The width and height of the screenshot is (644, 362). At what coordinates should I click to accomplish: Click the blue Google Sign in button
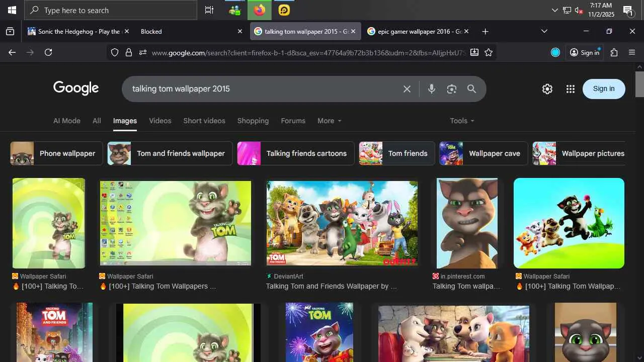604,88
